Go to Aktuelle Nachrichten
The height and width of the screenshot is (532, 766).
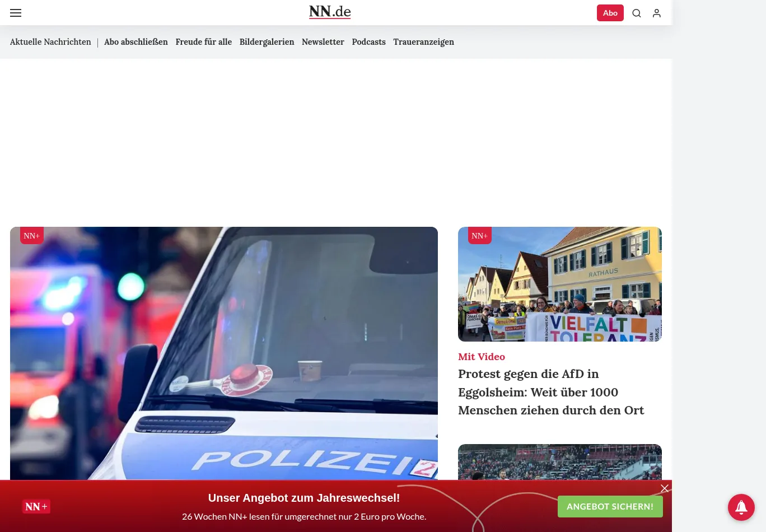click(50, 42)
